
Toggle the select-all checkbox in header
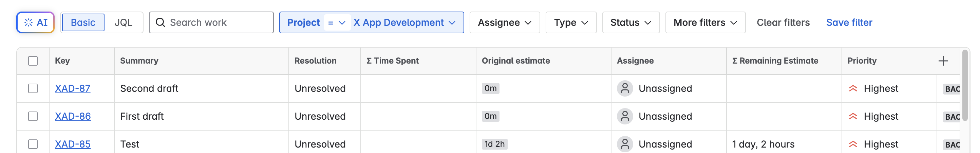33,61
